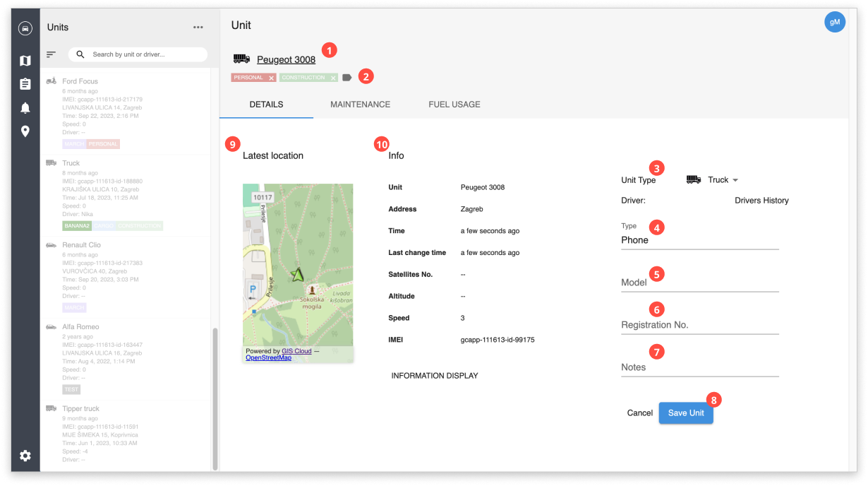Click the Model input field
Image resolution: width=868 pixels, height=486 pixels.
pos(699,281)
